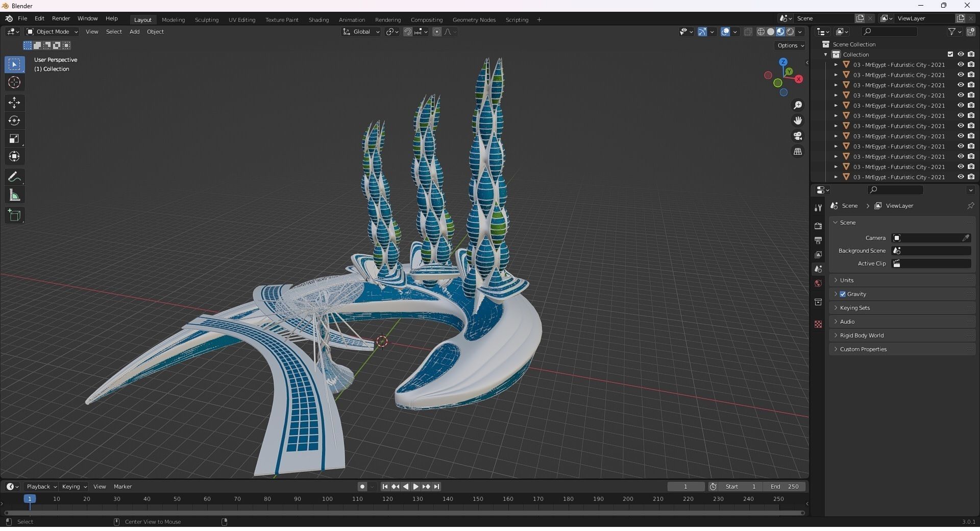Activate the Rotate tool
Image resolution: width=980 pixels, height=531 pixels.
(x=14, y=121)
